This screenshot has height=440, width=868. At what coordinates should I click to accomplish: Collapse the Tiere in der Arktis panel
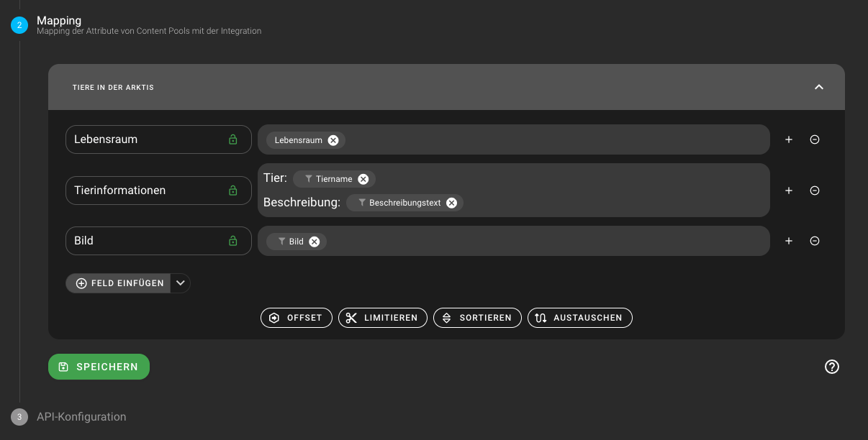[818, 87]
